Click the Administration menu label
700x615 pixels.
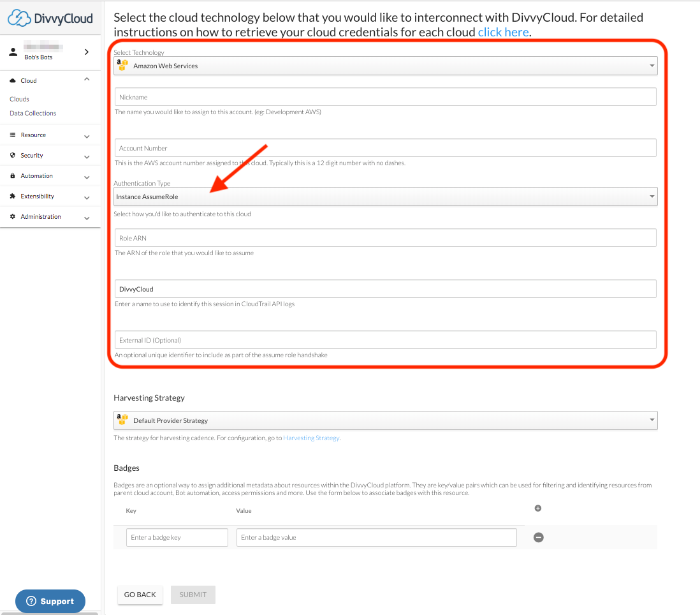point(41,217)
